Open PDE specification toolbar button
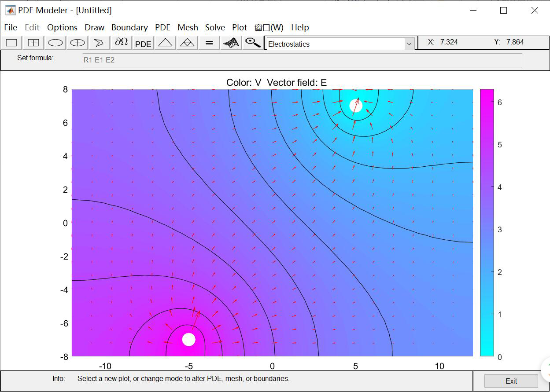Screen dimensions: 550x392 click(143, 44)
